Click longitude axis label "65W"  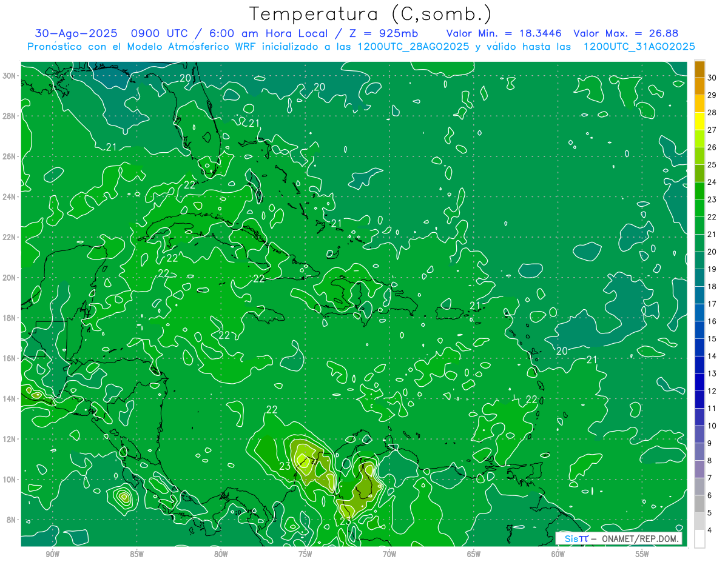[474, 554]
